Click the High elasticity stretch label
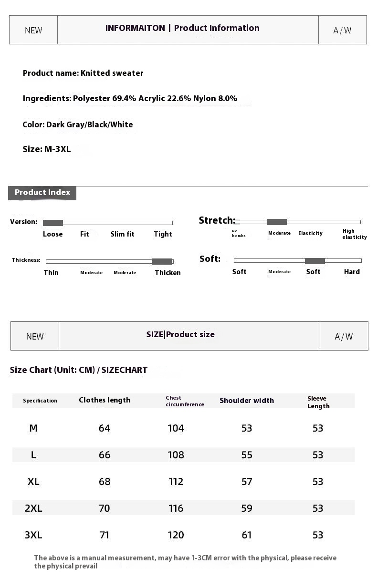The height and width of the screenshot is (588, 377). pos(354,234)
